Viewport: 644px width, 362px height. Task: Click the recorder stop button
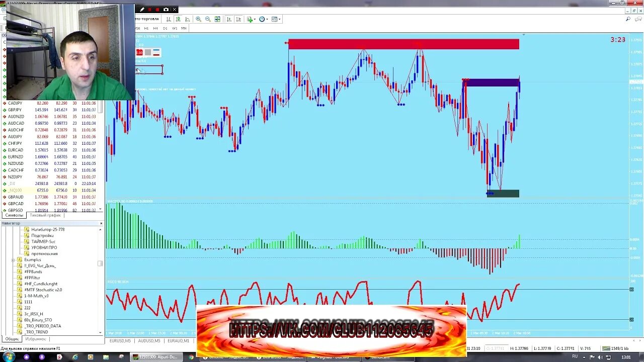157,9
